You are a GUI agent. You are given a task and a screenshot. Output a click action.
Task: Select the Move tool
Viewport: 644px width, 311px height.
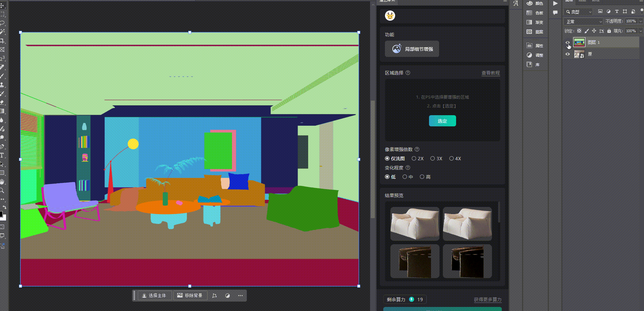coord(2,6)
